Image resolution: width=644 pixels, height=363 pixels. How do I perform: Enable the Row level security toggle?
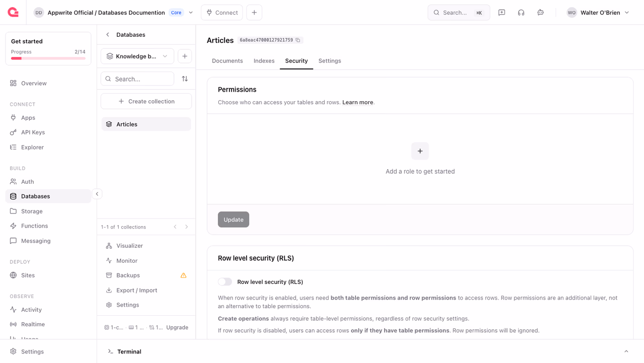pos(225,282)
